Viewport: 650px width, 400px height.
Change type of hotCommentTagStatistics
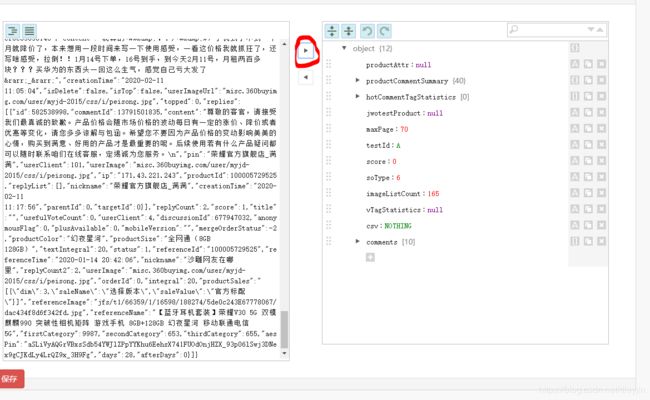pos(575,96)
